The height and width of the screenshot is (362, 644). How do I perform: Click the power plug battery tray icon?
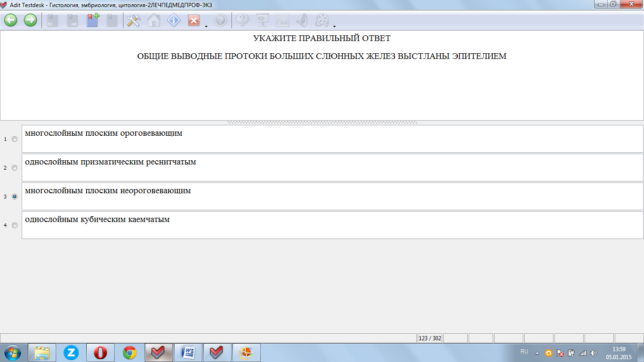coord(571,353)
